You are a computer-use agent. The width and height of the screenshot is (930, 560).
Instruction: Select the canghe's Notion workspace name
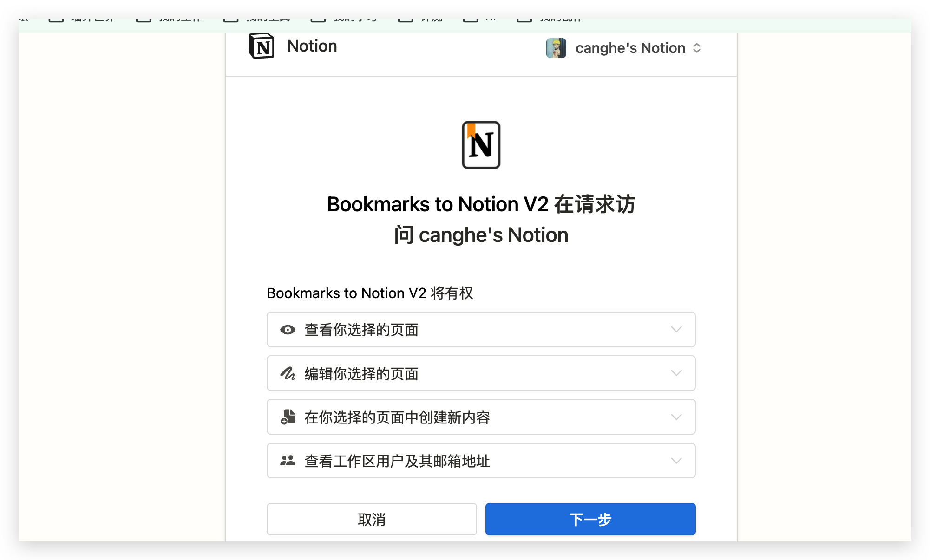point(630,48)
